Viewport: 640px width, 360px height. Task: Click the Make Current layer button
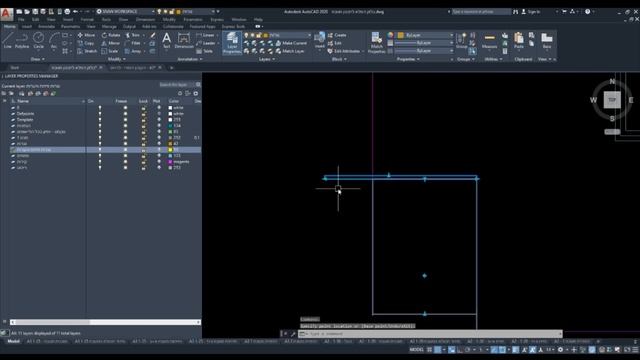pyautogui.click(x=291, y=43)
